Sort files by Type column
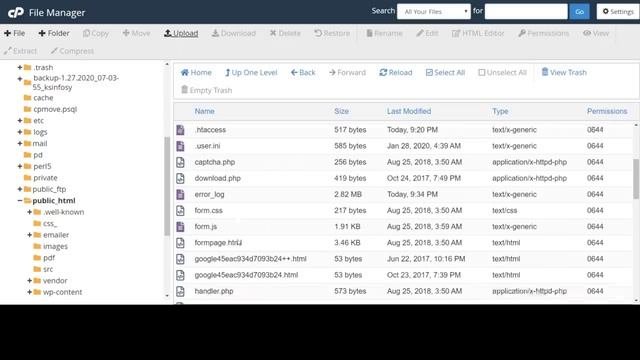The width and height of the screenshot is (640, 360). [x=500, y=111]
